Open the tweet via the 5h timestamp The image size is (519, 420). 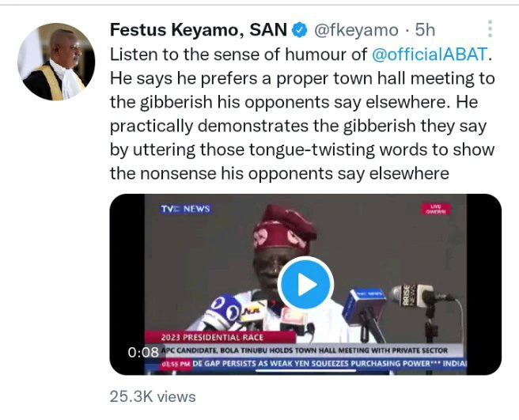(x=426, y=31)
